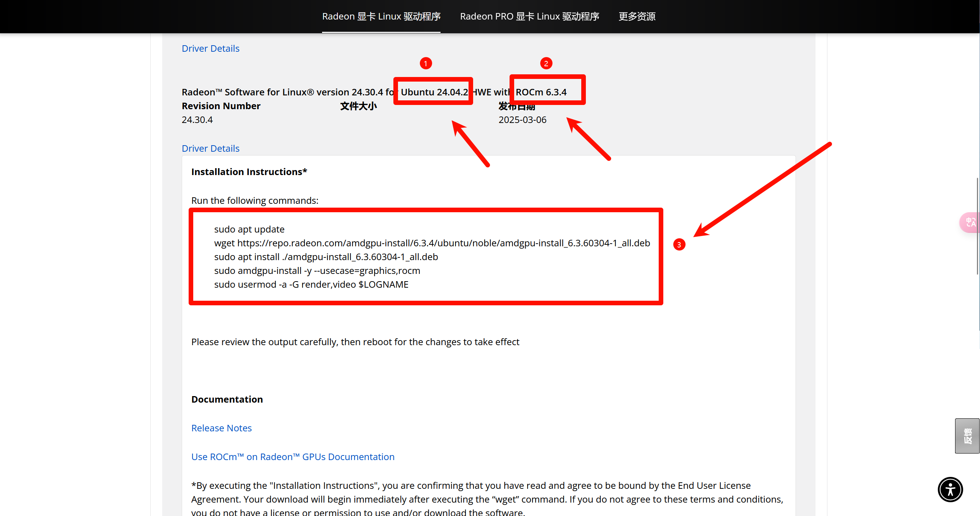The image size is (980, 516).
Task: Click the highlighted Ubuntu 24.04.2 text
Action: (x=434, y=92)
